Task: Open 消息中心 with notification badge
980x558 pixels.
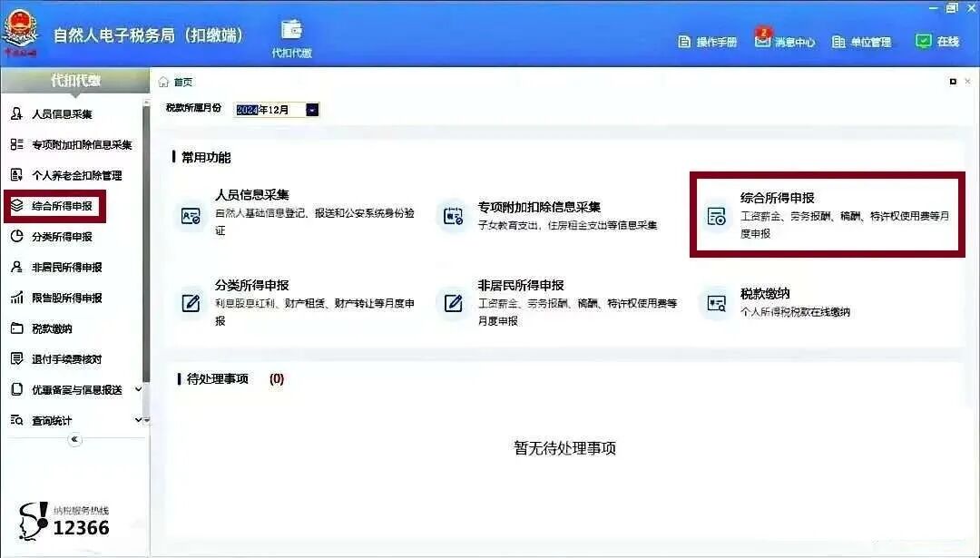Action: (786, 42)
